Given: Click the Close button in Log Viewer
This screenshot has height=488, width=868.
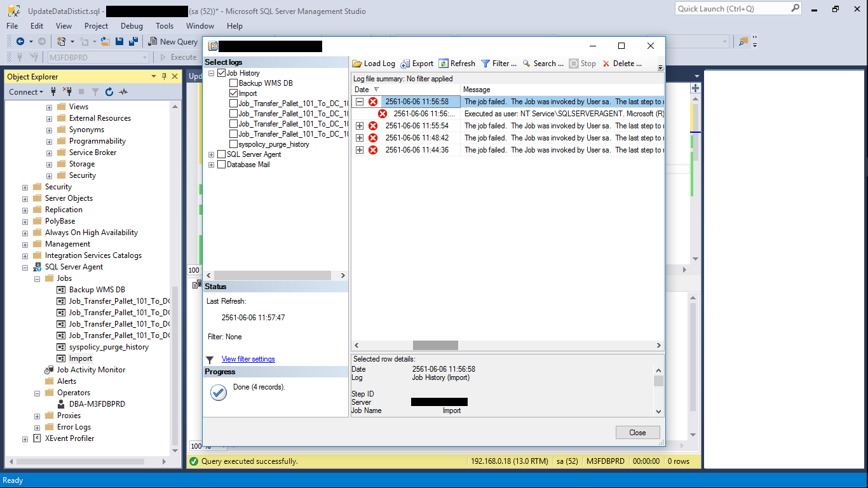Looking at the screenshot, I should (637, 433).
